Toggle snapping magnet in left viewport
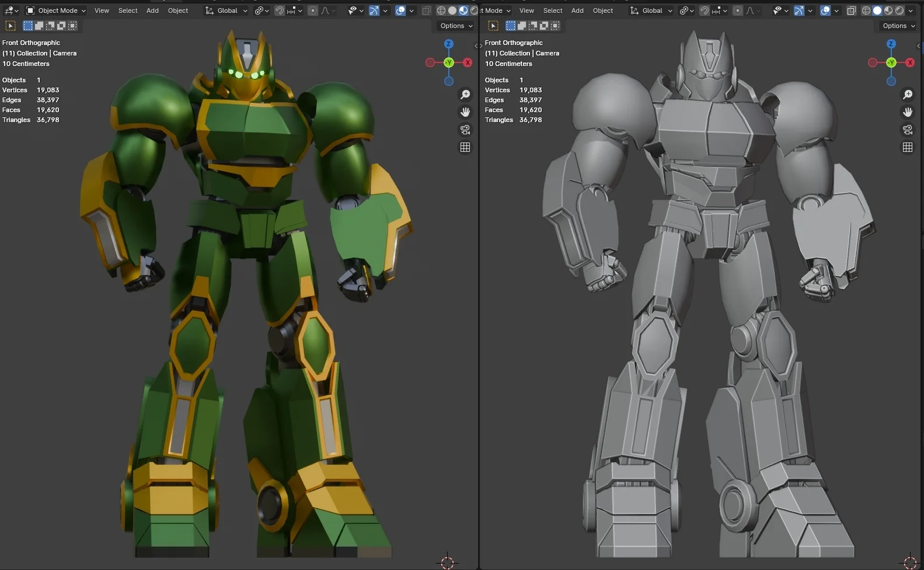Image resolution: width=924 pixels, height=570 pixels. (x=280, y=11)
